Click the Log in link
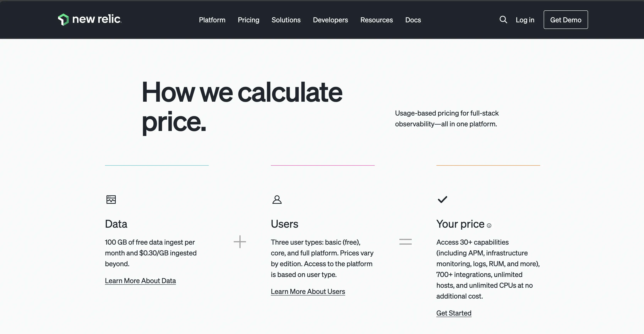Image resolution: width=644 pixels, height=334 pixels. coord(525,19)
